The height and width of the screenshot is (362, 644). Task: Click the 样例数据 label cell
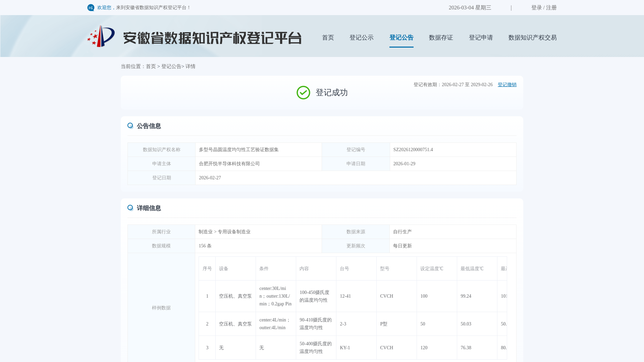[x=161, y=308]
